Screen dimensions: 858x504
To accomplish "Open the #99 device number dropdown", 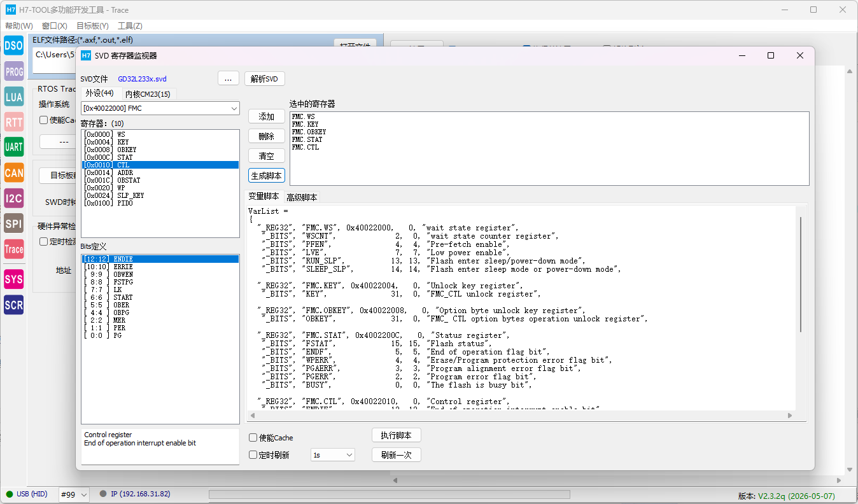I will point(74,494).
